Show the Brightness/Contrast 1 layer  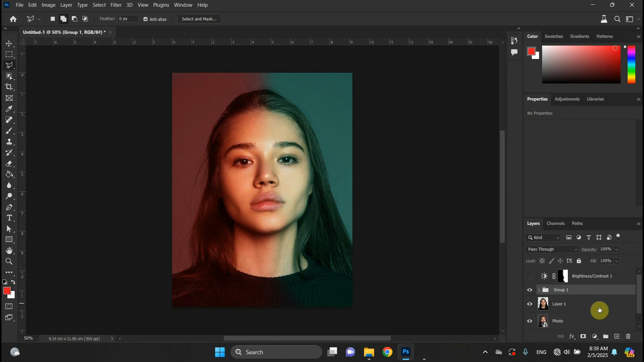(530, 276)
